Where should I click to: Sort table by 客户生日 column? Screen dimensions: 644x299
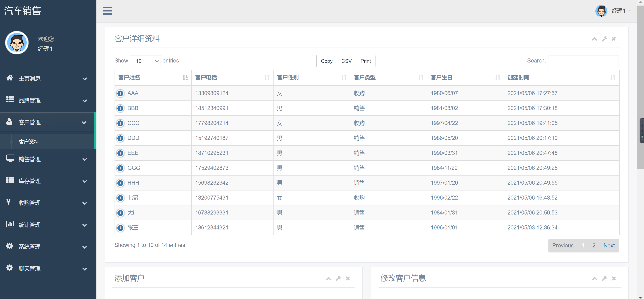pyautogui.click(x=465, y=78)
